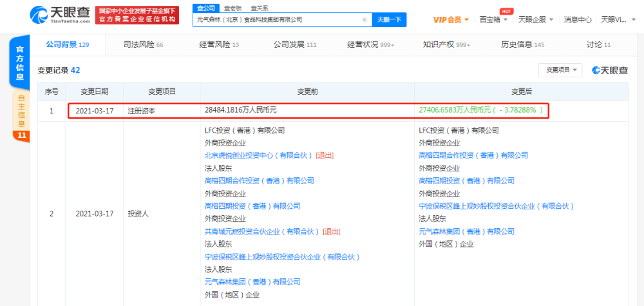The image size is (644, 306).
Task: Open the 变更项目 filter dropdown
Action: pos(560,70)
